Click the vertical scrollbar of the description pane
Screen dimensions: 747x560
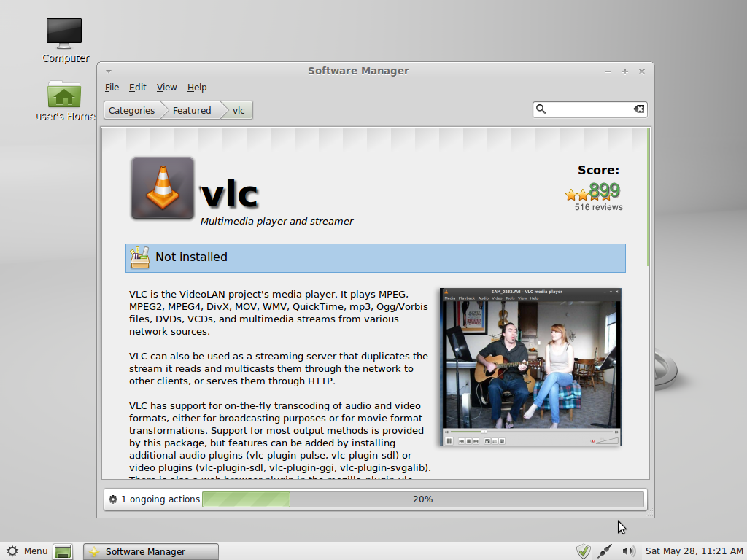point(648,198)
